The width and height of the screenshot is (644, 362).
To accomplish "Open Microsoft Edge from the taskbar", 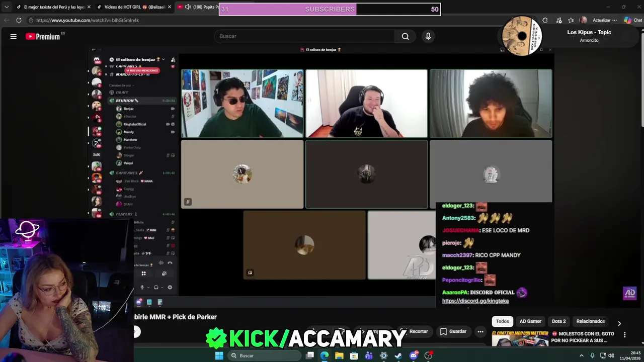I will point(325,355).
